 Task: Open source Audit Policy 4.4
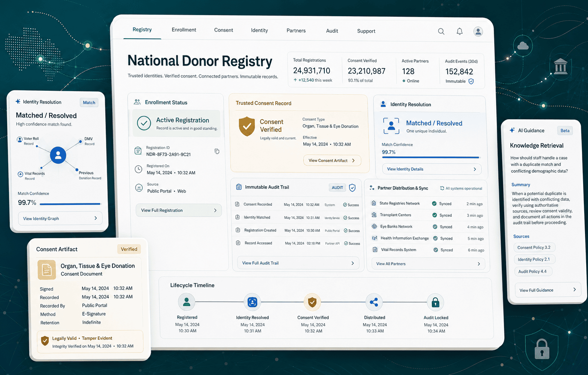point(533,271)
